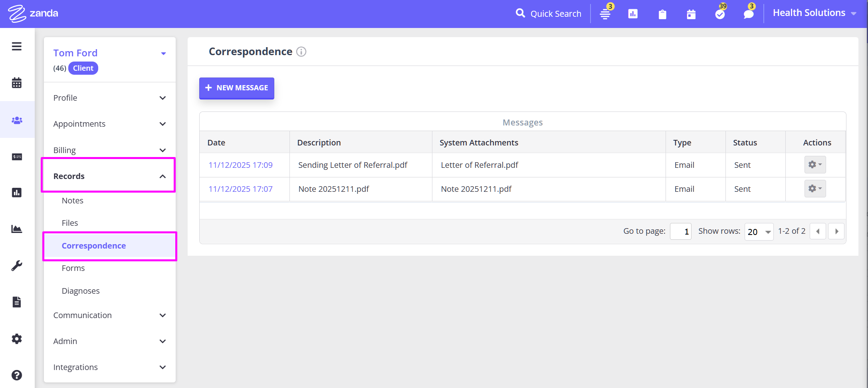Image resolution: width=868 pixels, height=388 pixels.
Task: Click the Correspondence info icon
Action: click(x=301, y=52)
